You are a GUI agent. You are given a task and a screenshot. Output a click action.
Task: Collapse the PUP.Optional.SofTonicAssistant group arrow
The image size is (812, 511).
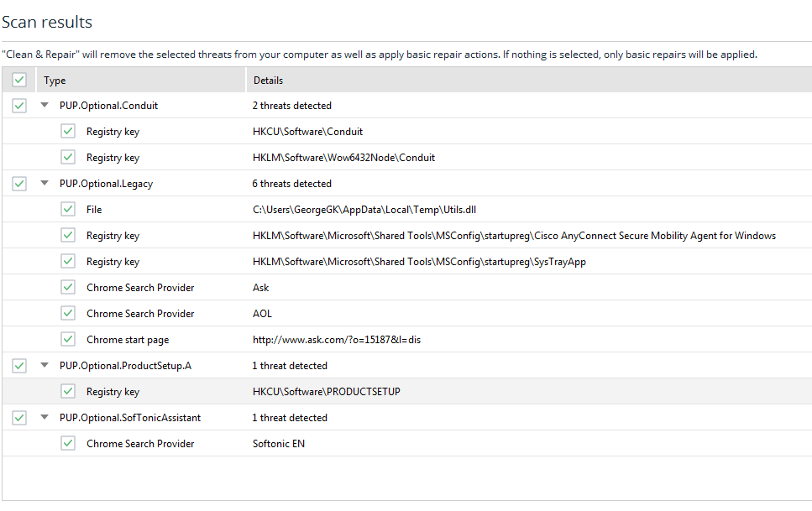pyautogui.click(x=45, y=418)
